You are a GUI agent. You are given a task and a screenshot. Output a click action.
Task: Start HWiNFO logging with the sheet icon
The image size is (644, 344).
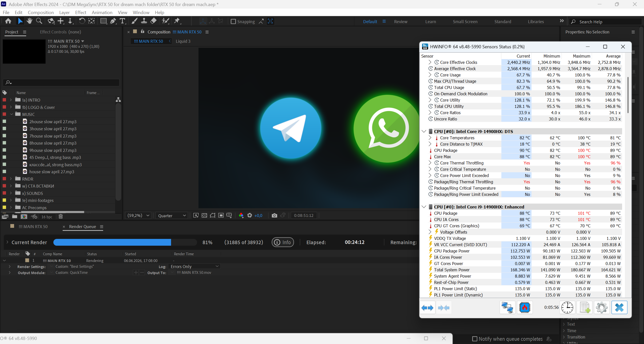click(x=585, y=307)
